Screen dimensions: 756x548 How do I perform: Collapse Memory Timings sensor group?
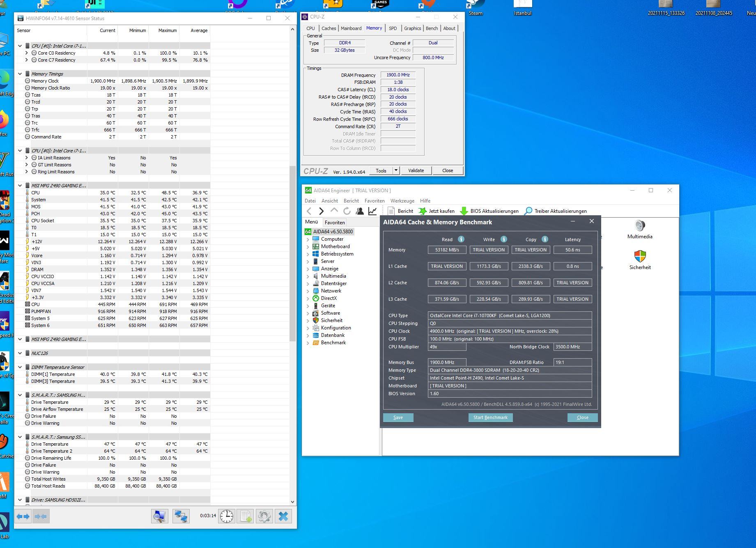20,74
